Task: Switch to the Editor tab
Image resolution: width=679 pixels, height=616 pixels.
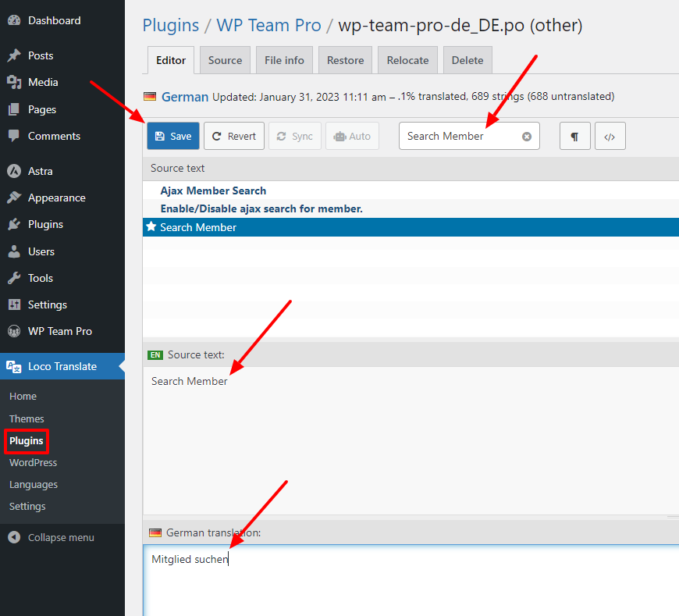Action: (171, 60)
